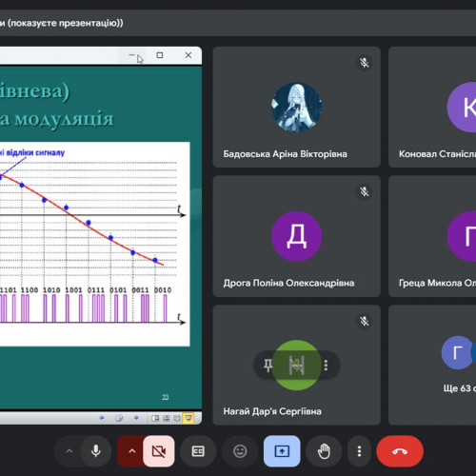Turn on the camera
The width and height of the screenshot is (476, 476).
[x=158, y=451]
